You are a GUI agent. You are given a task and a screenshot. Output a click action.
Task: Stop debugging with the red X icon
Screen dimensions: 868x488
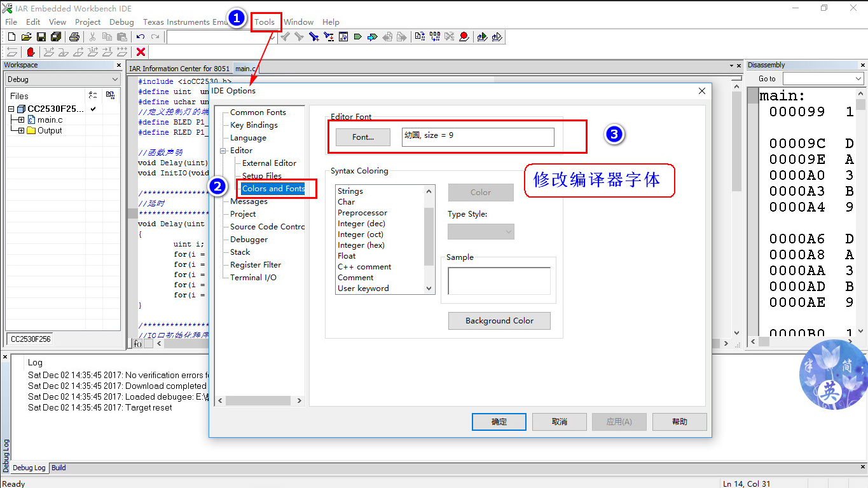[140, 52]
